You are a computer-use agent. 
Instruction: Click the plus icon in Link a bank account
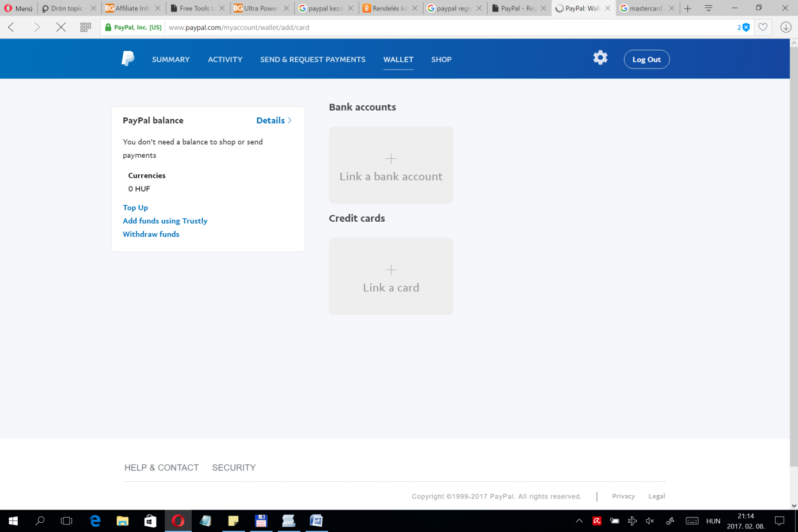point(391,158)
